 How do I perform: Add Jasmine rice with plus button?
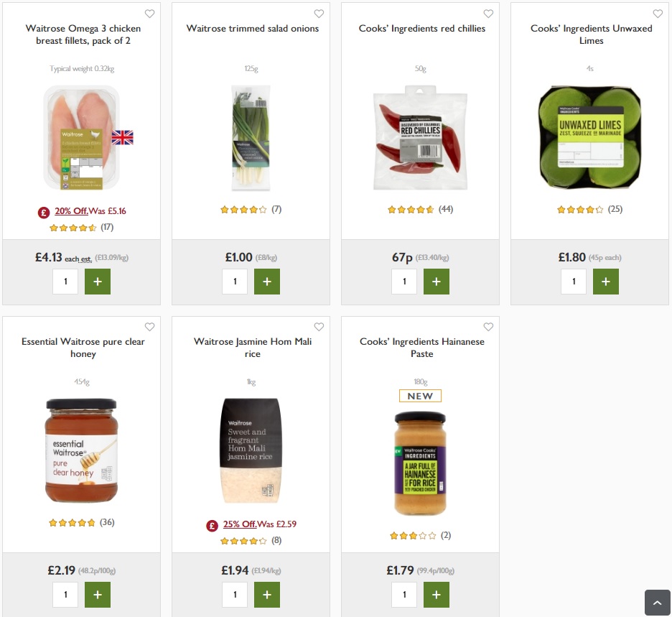pyautogui.click(x=267, y=595)
